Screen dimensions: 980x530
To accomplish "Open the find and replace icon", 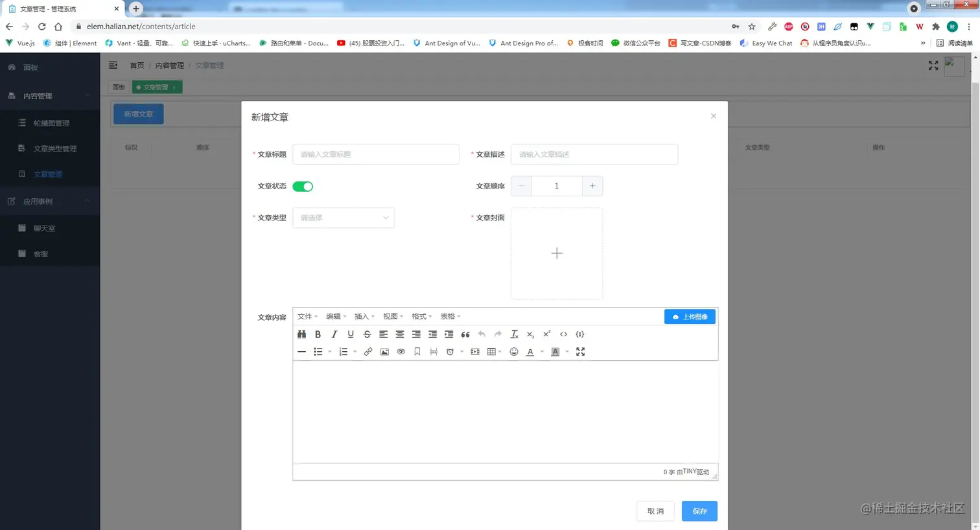I will (301, 334).
